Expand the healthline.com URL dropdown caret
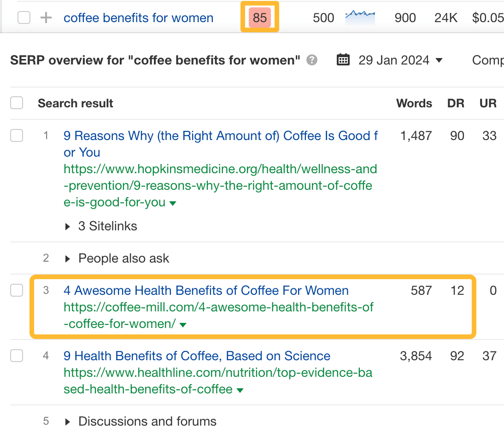504x433 pixels. pyautogui.click(x=240, y=389)
